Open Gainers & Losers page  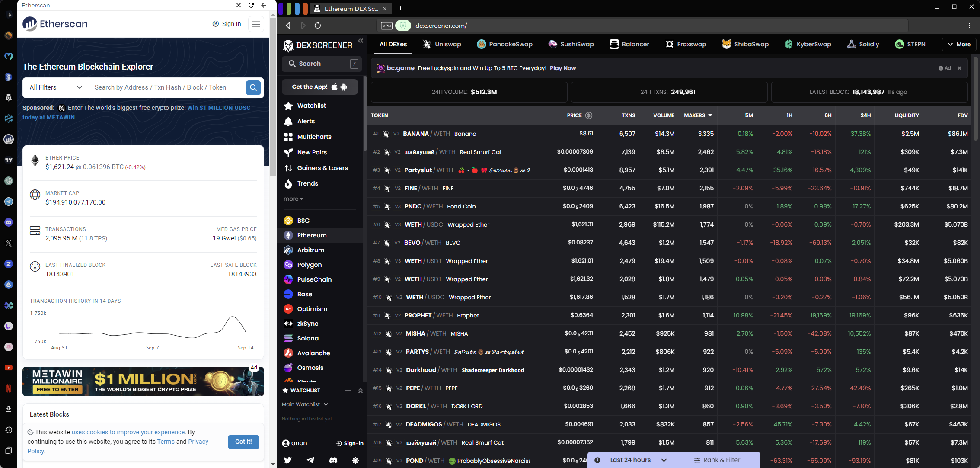pyautogui.click(x=322, y=168)
